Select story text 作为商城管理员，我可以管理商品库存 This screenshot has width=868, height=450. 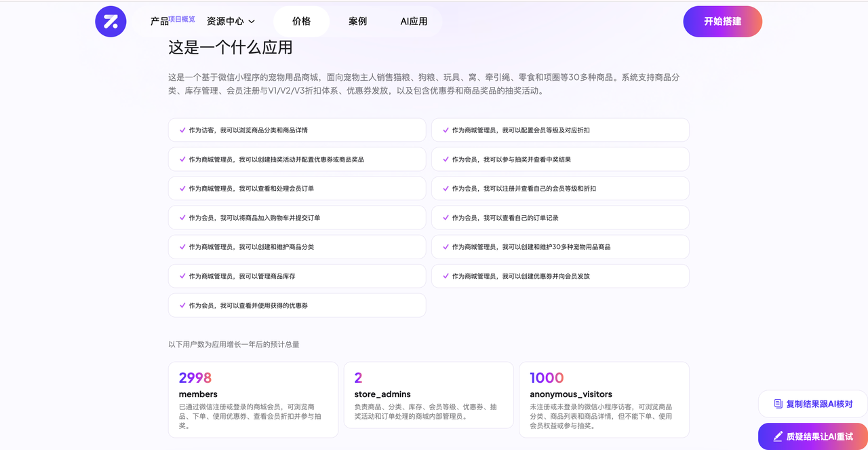pyautogui.click(x=242, y=276)
